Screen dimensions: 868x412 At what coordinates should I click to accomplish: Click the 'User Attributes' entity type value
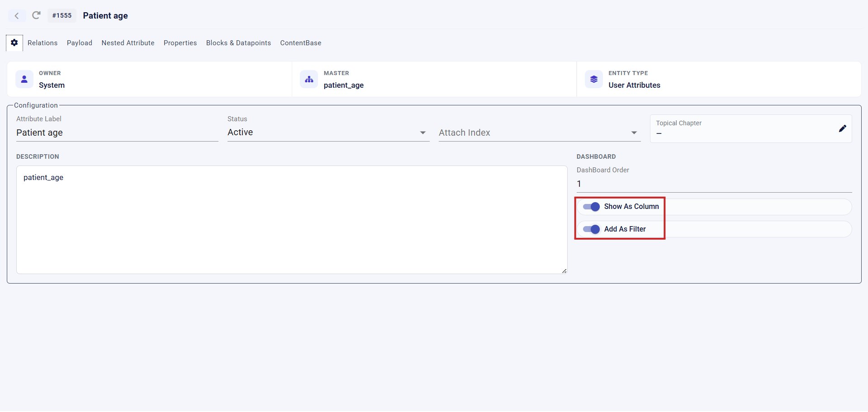click(634, 85)
